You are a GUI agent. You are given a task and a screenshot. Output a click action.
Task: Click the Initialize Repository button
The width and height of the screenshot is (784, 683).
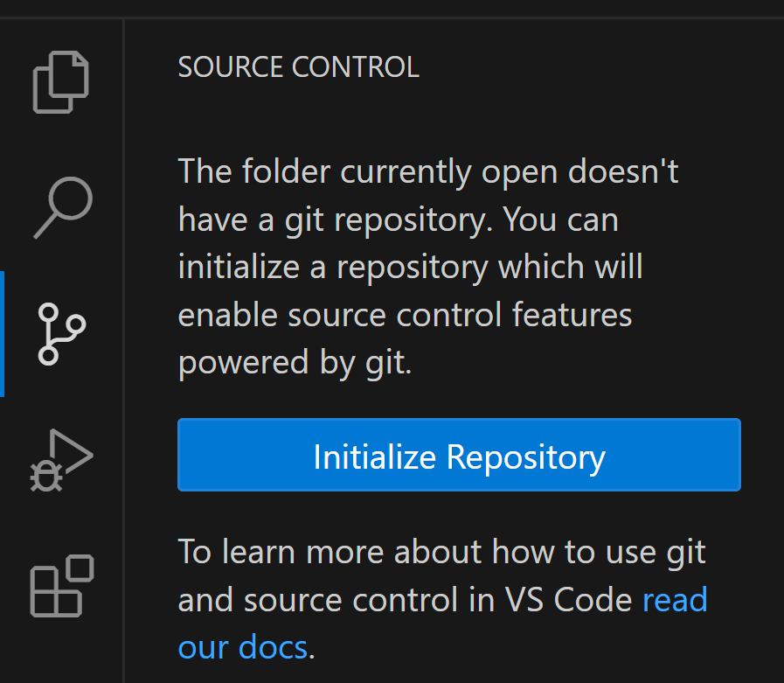pyautogui.click(x=459, y=455)
